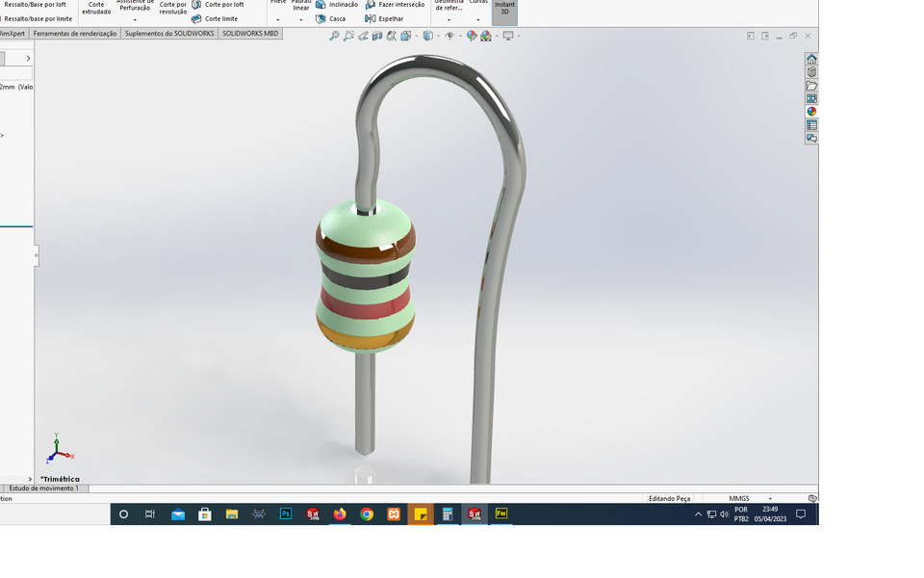Expand the View orientation dropdown
The image size is (924, 578).
417,36
